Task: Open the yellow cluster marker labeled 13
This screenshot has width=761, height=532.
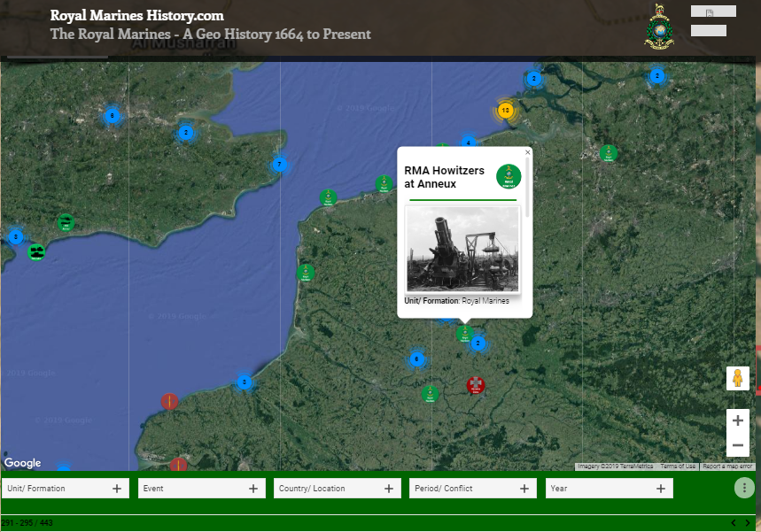Action: (505, 111)
